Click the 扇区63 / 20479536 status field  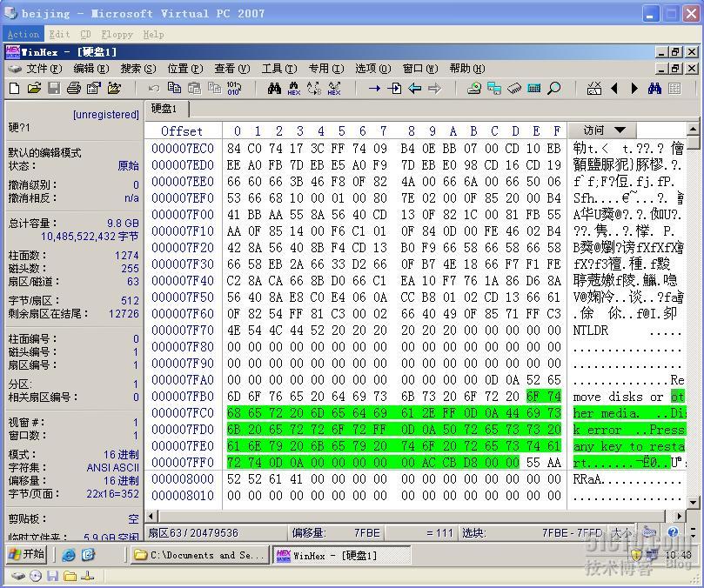pos(216,533)
